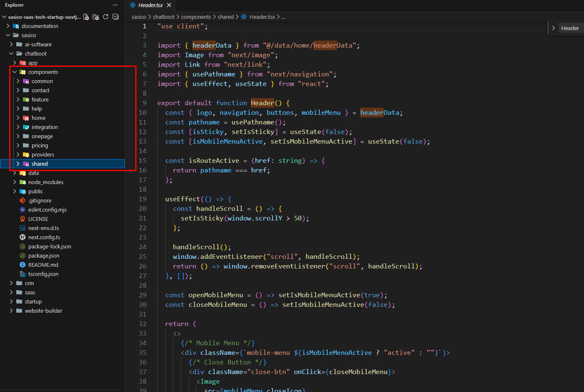Open the startup folder row
The width and height of the screenshot is (584, 392).
63,301
